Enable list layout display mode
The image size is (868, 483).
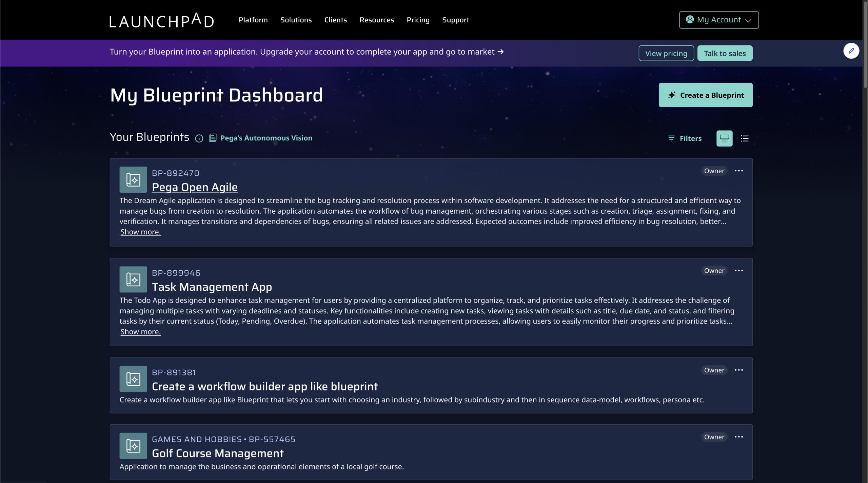[745, 138]
